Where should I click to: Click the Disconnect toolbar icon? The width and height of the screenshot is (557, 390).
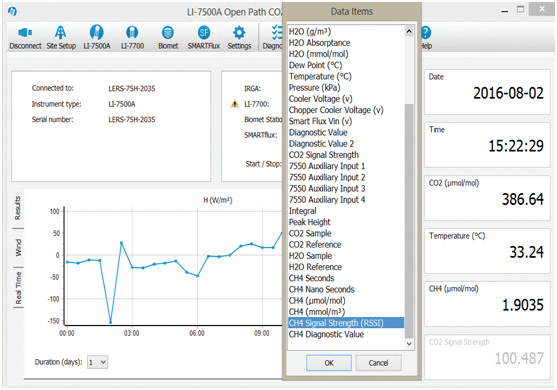point(25,33)
